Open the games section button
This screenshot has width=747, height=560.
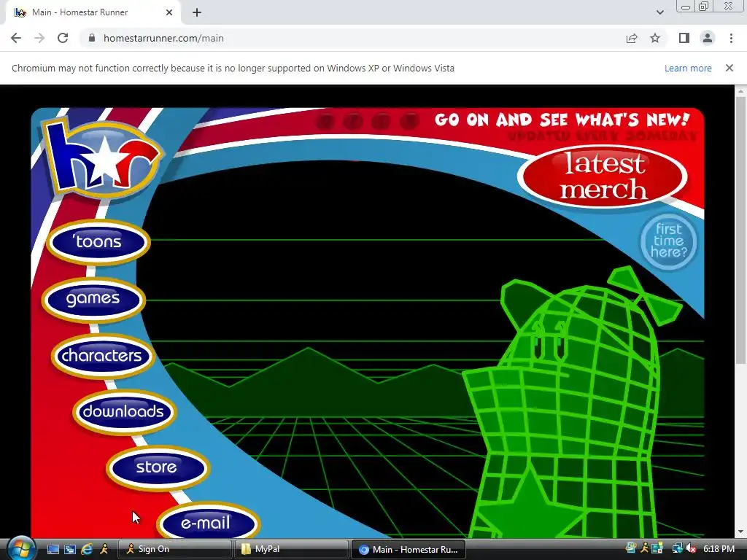pyautogui.click(x=93, y=300)
